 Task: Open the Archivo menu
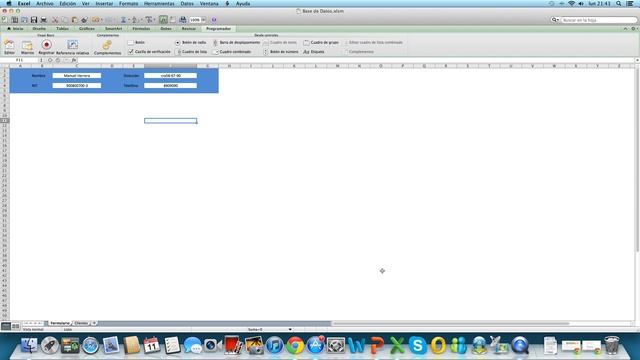click(45, 3)
